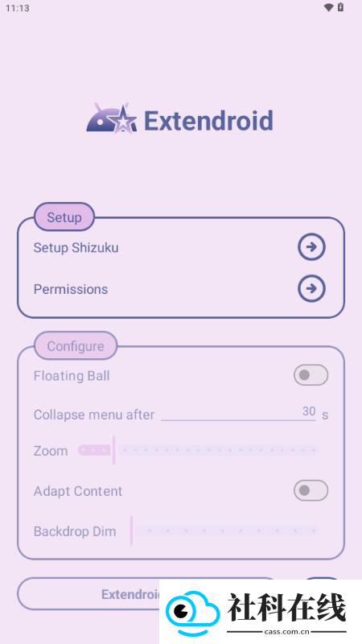The height and width of the screenshot is (644, 362).
Task: Tap the Floating Ball label
Action: point(72,376)
